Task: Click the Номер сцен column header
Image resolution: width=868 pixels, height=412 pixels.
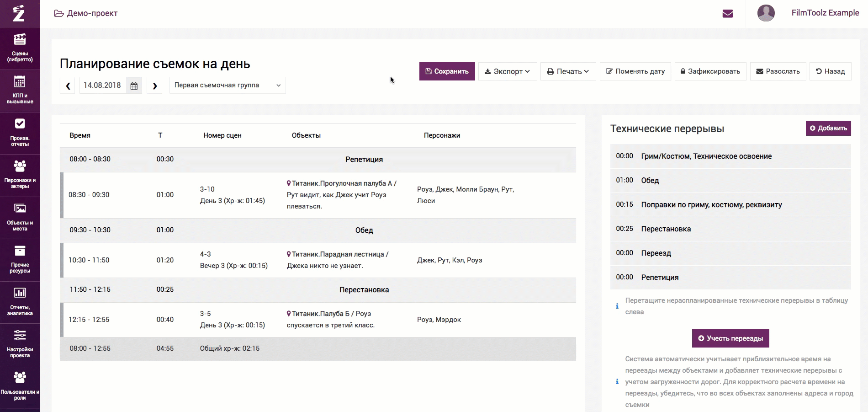Action: [x=222, y=135]
